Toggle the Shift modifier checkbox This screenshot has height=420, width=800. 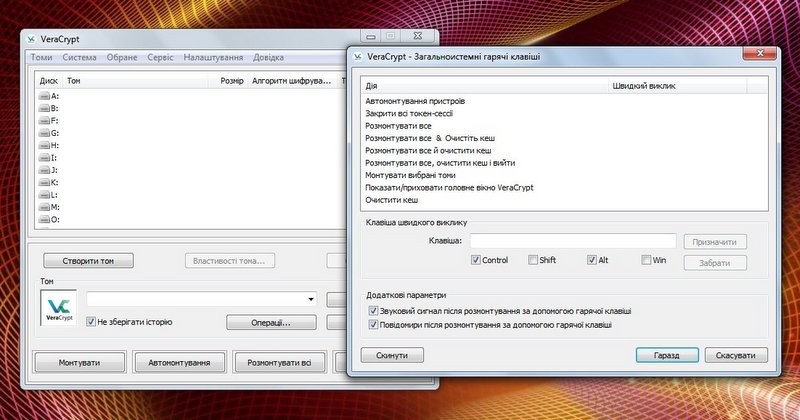(533, 260)
